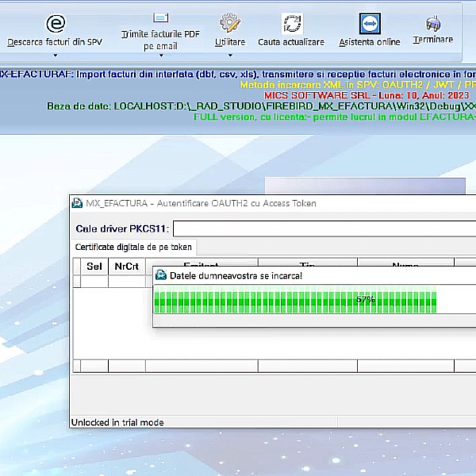Click the Sel column header
Screen dimensions: 476x476
[94, 267]
